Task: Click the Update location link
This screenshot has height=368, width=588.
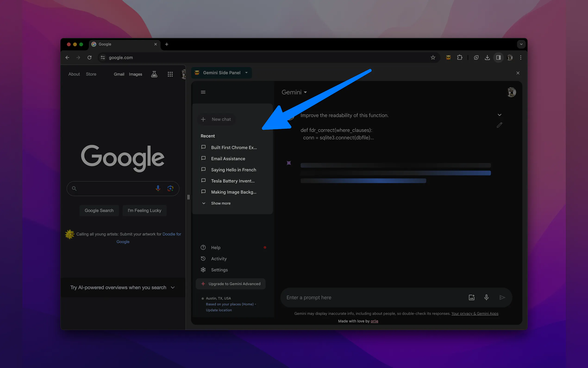Action: (219, 310)
